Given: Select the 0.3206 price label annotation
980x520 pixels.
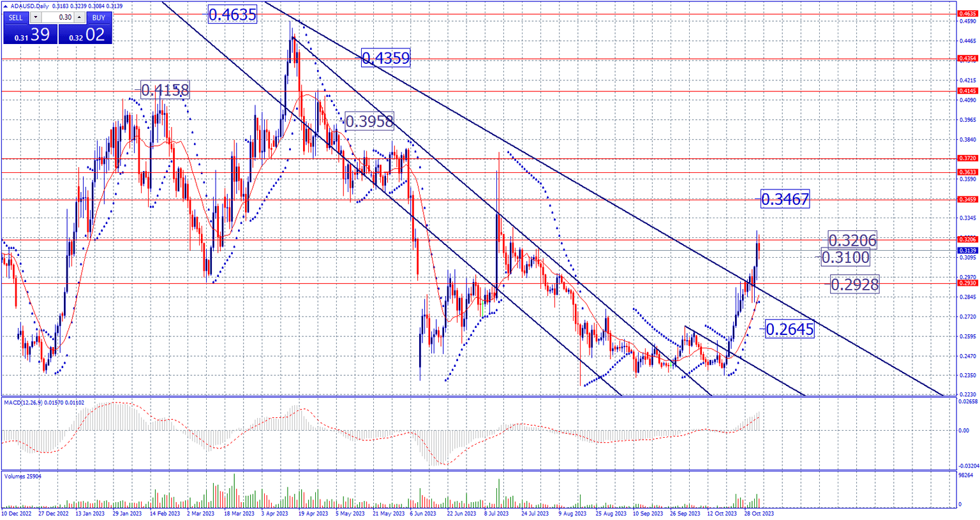Looking at the screenshot, I should click(852, 241).
